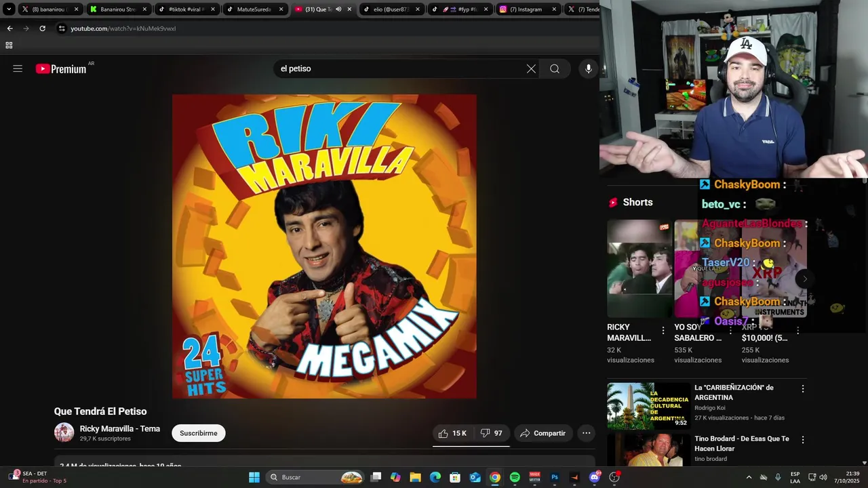Open ESP LAA language indicator
This screenshot has width=868, height=488.
(795, 477)
